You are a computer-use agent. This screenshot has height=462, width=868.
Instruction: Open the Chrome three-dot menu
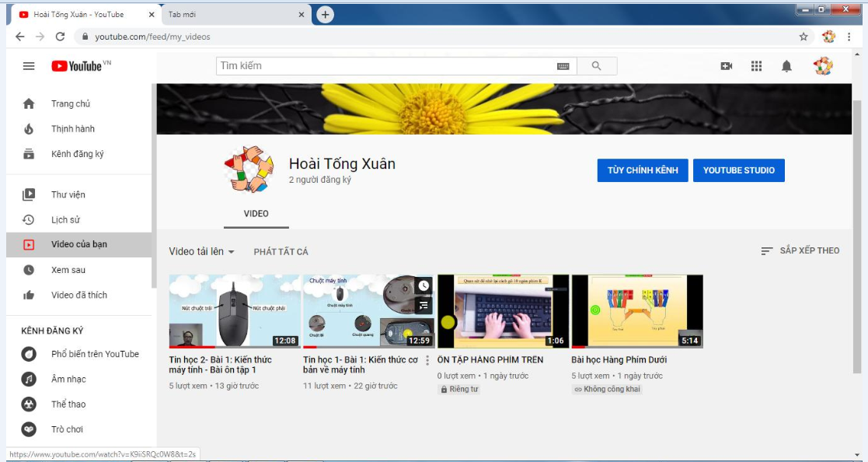[849, 37]
